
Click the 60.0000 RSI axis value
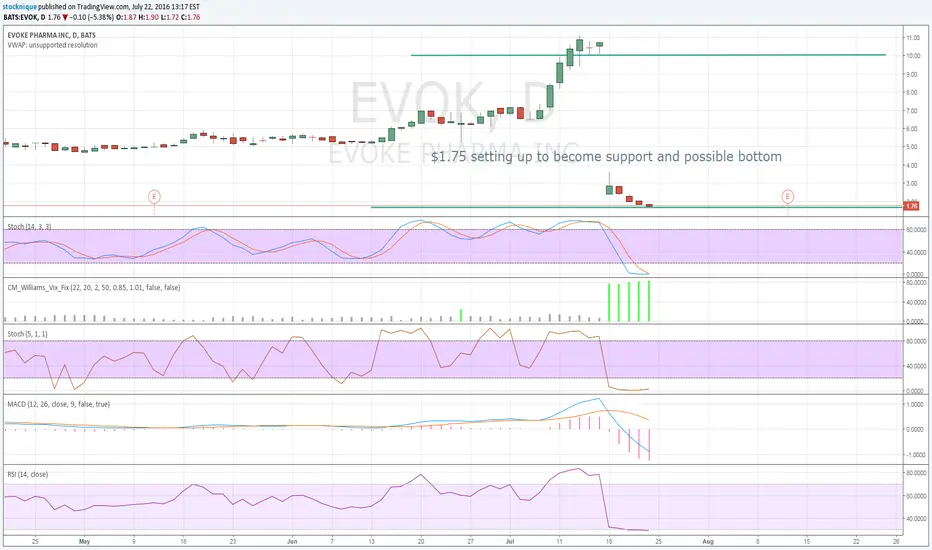[915, 496]
